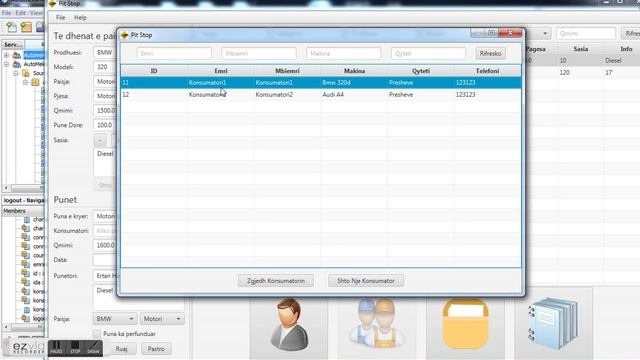This screenshot has width=640, height=360.
Task: Open the Motori Pajsja dropdown
Action: (x=162, y=319)
